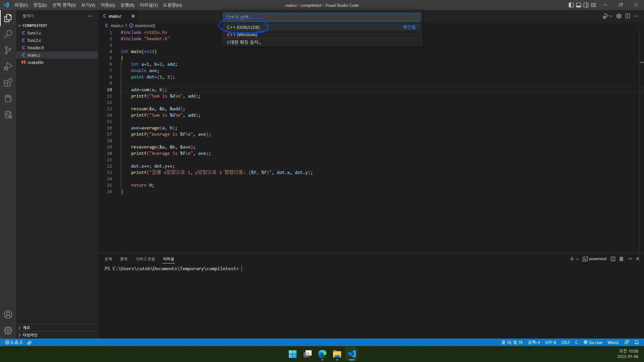Open File Explorer from taskbar

(337, 354)
